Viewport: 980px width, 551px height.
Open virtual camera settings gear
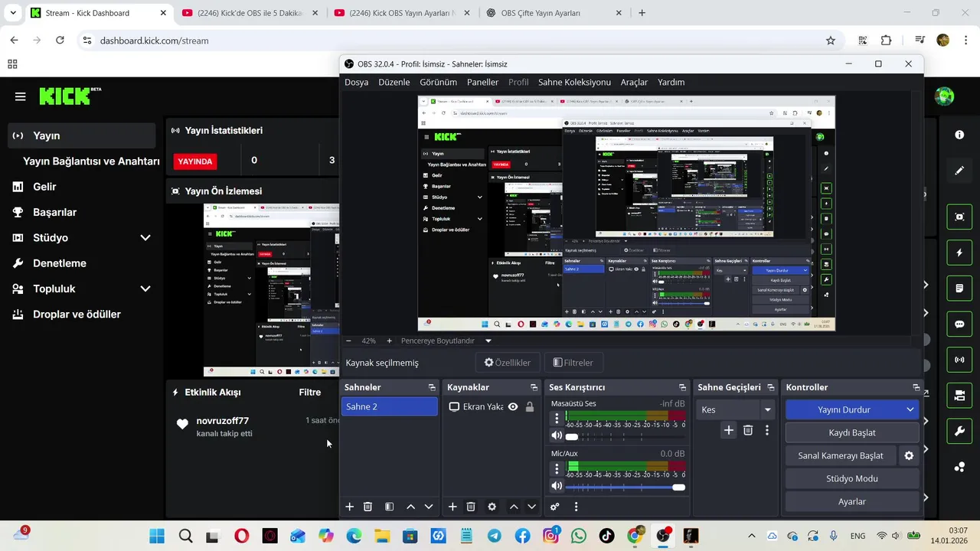[x=909, y=455]
